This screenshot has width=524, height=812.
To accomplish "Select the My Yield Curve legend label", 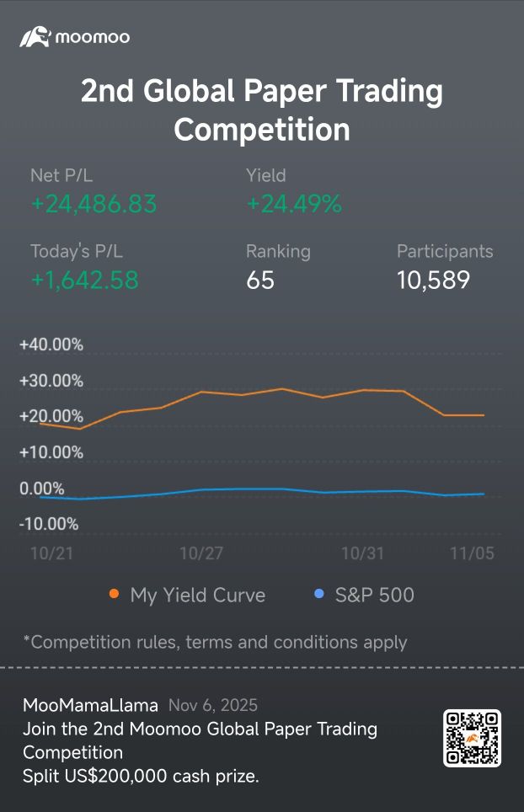I will click(197, 596).
